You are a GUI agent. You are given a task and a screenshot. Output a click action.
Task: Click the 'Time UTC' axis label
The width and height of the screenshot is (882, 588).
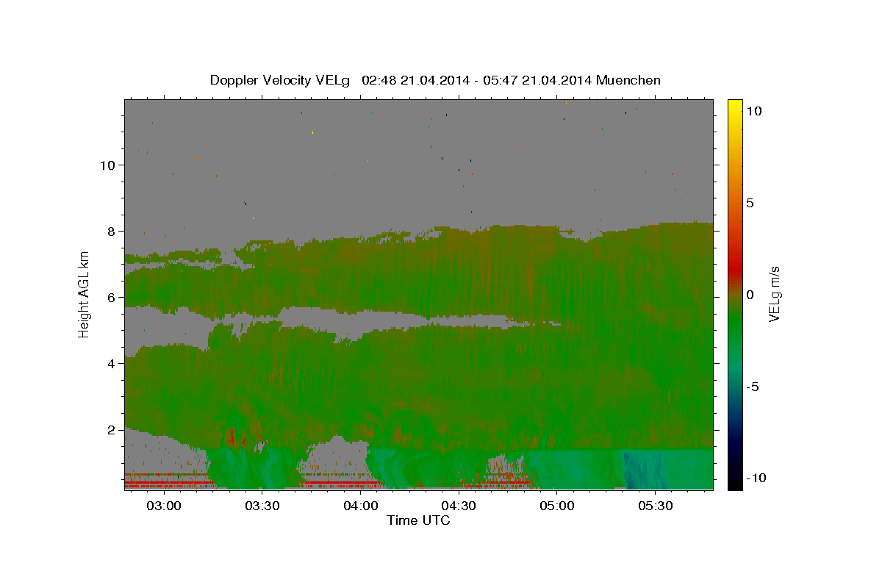point(418,520)
